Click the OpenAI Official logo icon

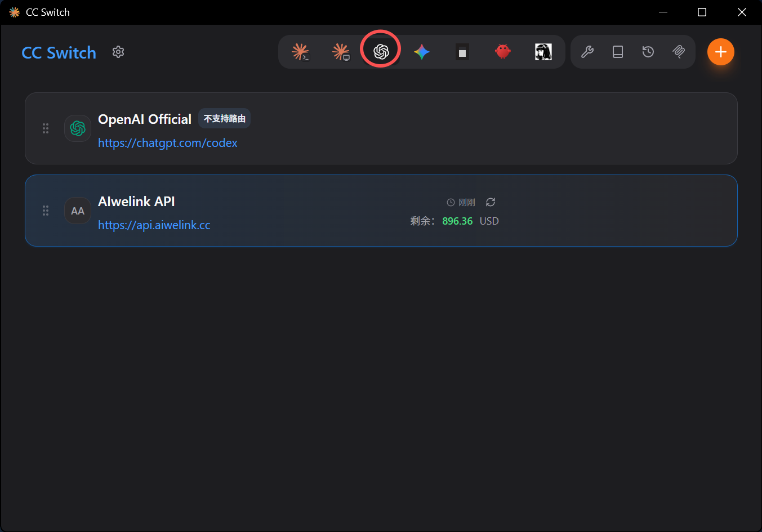[x=78, y=128]
